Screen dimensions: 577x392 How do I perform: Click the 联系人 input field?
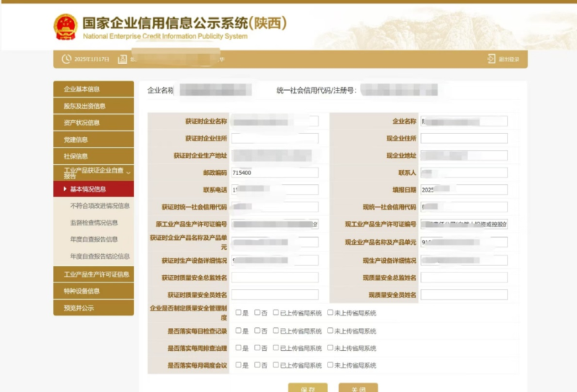click(x=464, y=172)
